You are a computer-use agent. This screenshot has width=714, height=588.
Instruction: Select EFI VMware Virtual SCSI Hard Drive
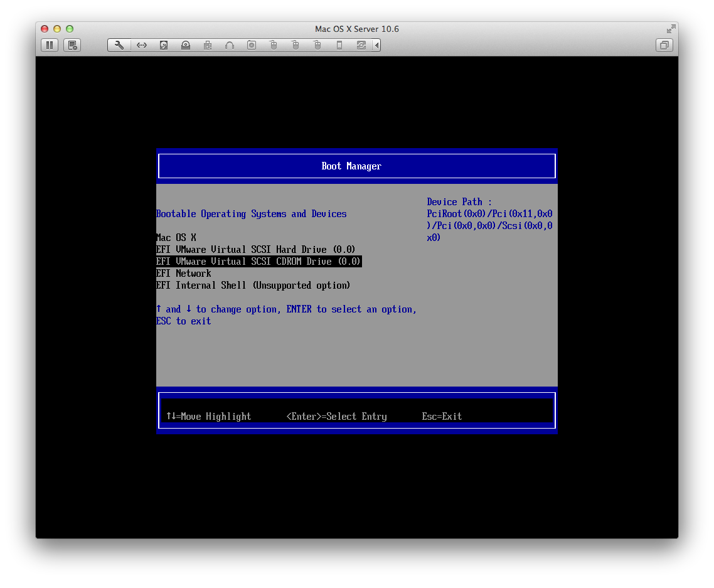point(256,250)
